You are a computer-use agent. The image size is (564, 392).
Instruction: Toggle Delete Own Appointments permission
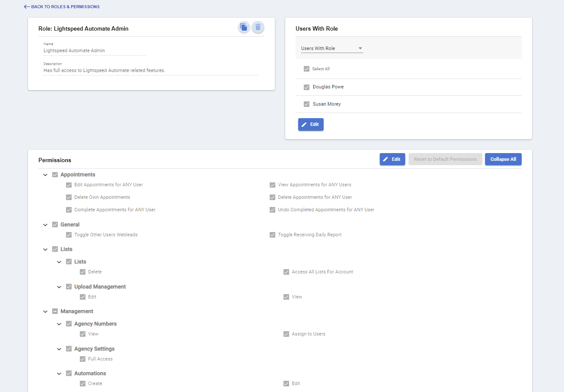pos(69,198)
